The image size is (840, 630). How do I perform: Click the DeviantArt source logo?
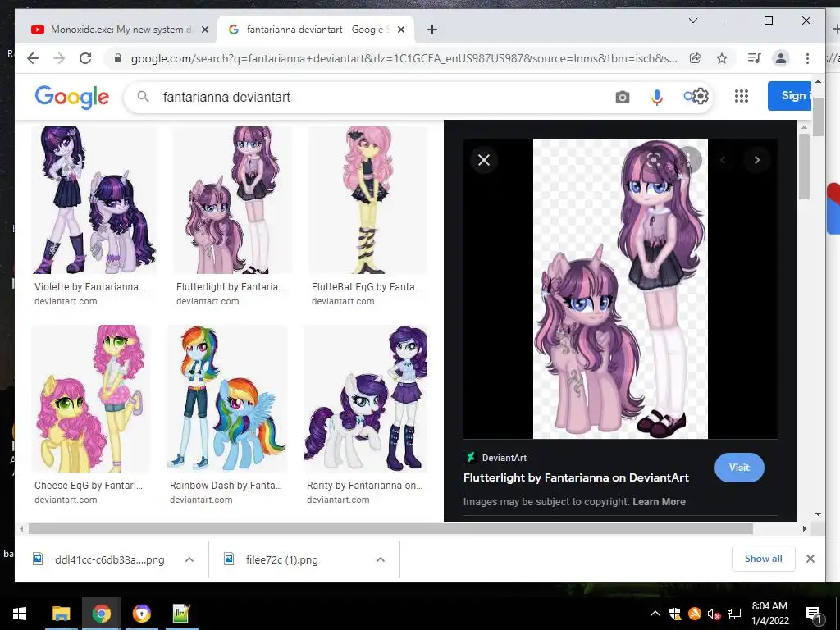[x=471, y=457]
